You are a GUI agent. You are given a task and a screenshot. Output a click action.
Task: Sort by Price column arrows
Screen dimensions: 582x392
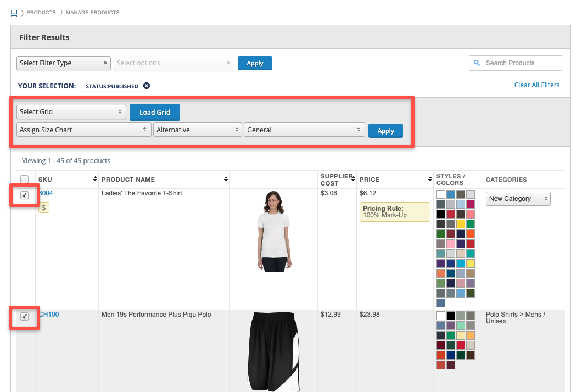click(428, 179)
